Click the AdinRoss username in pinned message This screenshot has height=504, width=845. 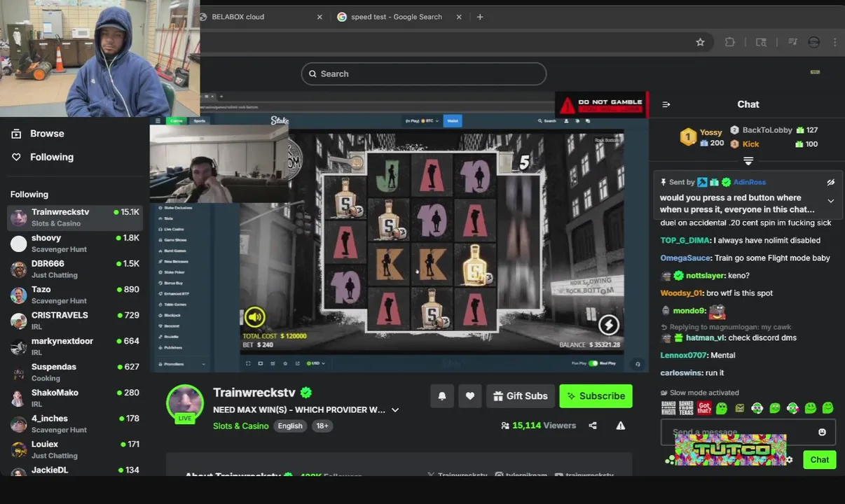pos(750,182)
